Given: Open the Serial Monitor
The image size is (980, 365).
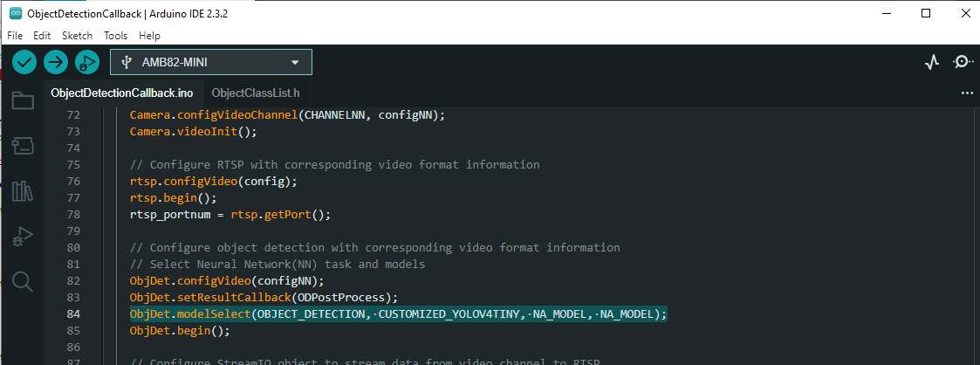Looking at the screenshot, I should (962, 62).
